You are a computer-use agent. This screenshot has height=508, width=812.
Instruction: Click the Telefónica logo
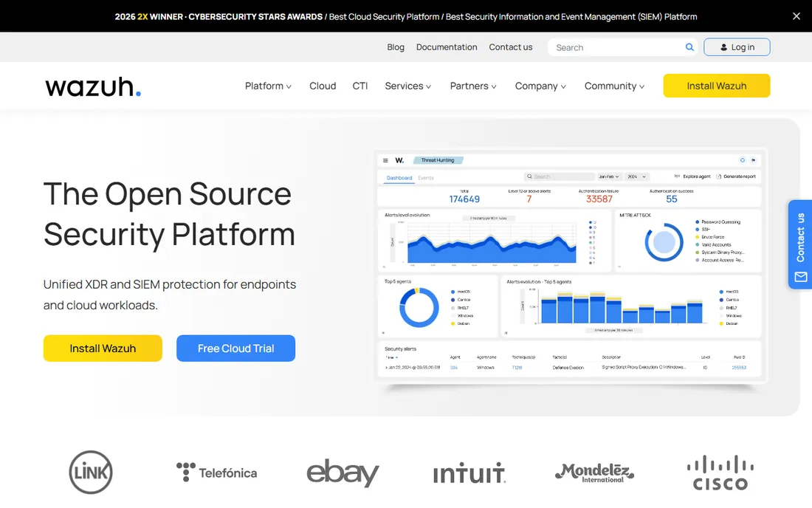[216, 473]
